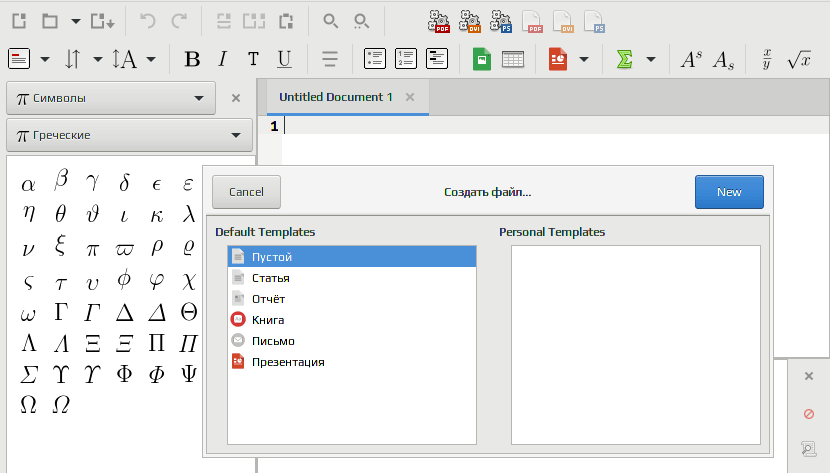The width and height of the screenshot is (830, 473).
Task: Click the Find and replace icon
Action: pos(362,21)
